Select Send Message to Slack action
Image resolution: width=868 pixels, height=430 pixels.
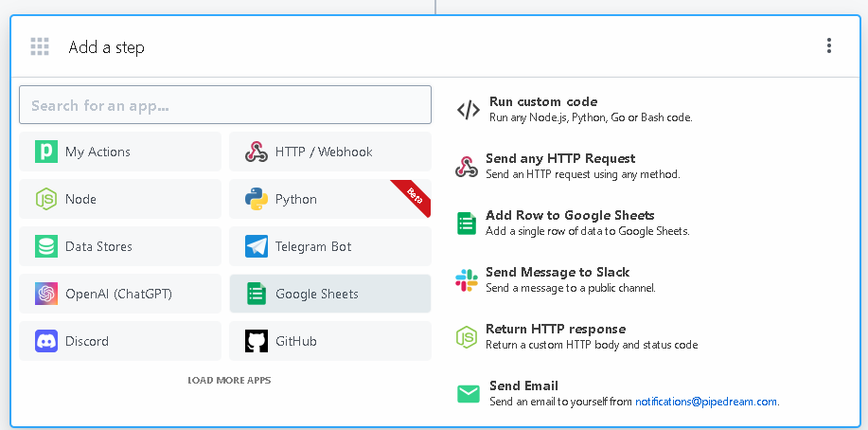point(558,272)
